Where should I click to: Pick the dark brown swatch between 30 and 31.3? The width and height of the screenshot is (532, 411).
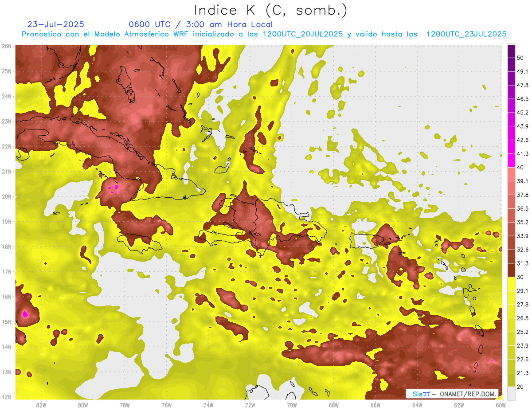511,270
